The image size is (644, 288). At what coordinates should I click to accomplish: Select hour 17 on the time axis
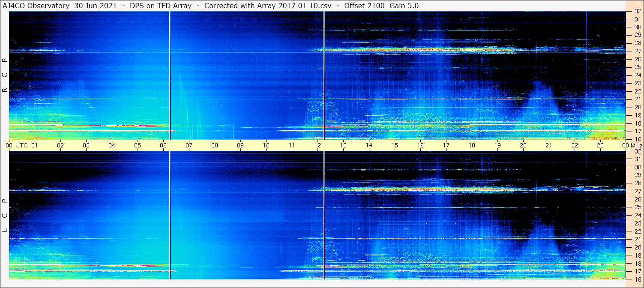(446, 145)
